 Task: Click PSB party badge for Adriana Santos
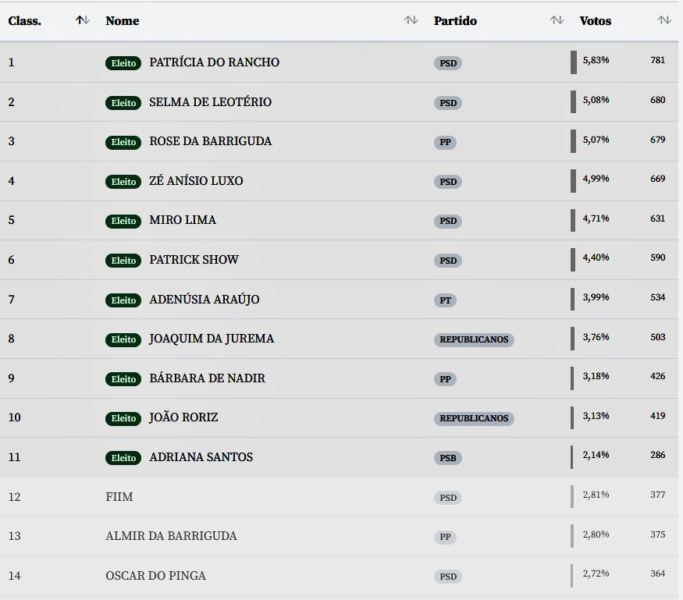tap(447, 458)
